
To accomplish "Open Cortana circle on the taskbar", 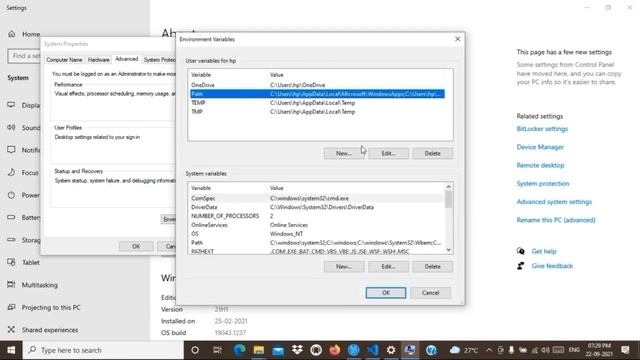I will (195, 350).
